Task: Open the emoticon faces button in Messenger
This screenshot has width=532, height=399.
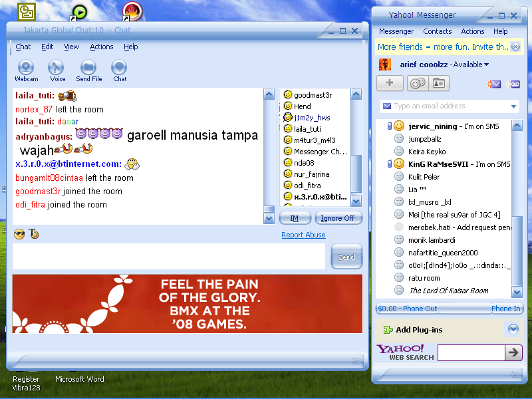Action: [x=418, y=83]
